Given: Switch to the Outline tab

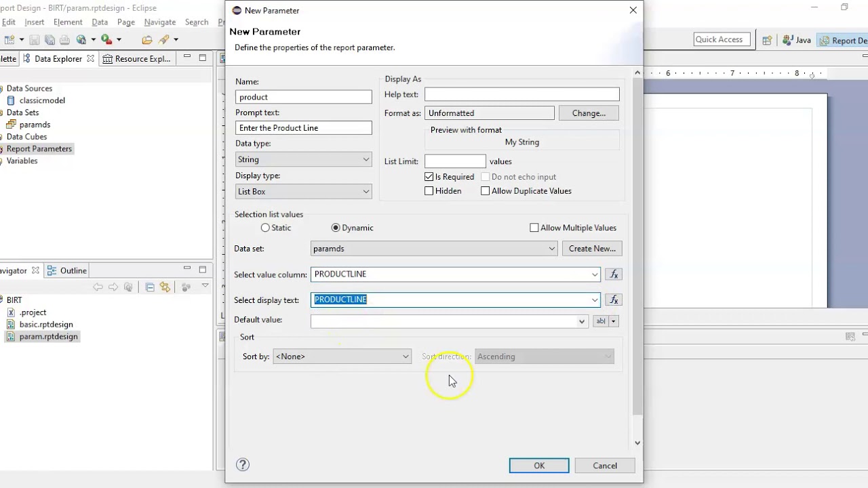Looking at the screenshot, I should tap(67, 270).
